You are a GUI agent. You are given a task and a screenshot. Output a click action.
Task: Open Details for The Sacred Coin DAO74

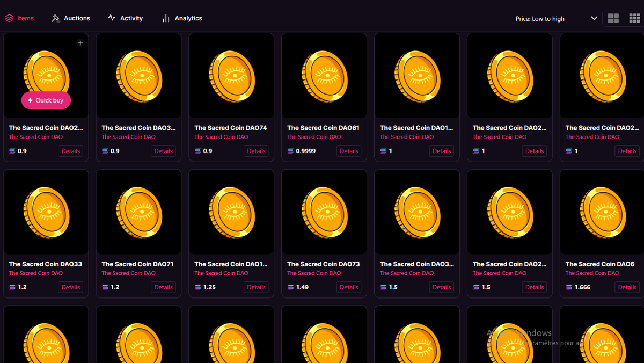[x=256, y=151]
